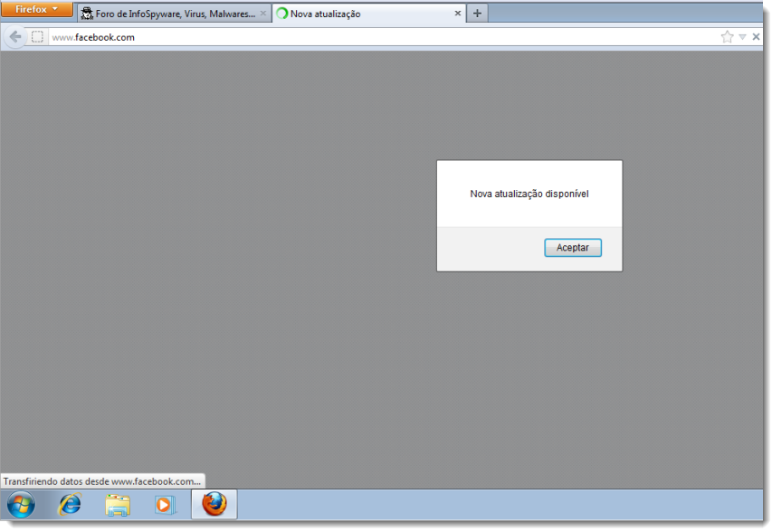
Task: Open Windows Explorer folder on taskbar
Action: pos(118,505)
